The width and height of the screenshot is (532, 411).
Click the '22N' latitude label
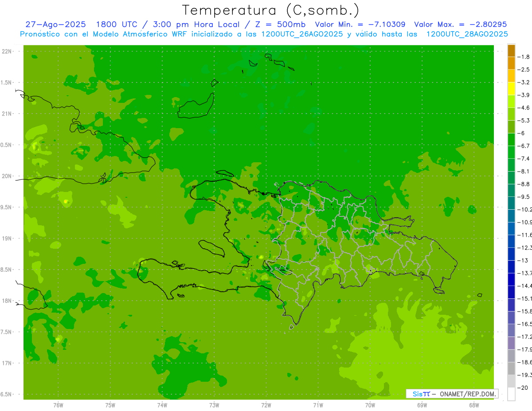click(7, 51)
